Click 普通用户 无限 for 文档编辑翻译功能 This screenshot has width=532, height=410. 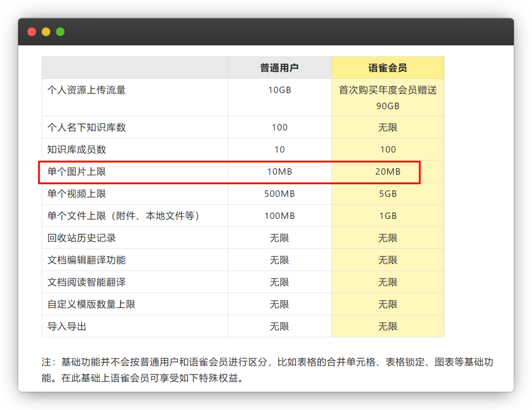coord(280,260)
